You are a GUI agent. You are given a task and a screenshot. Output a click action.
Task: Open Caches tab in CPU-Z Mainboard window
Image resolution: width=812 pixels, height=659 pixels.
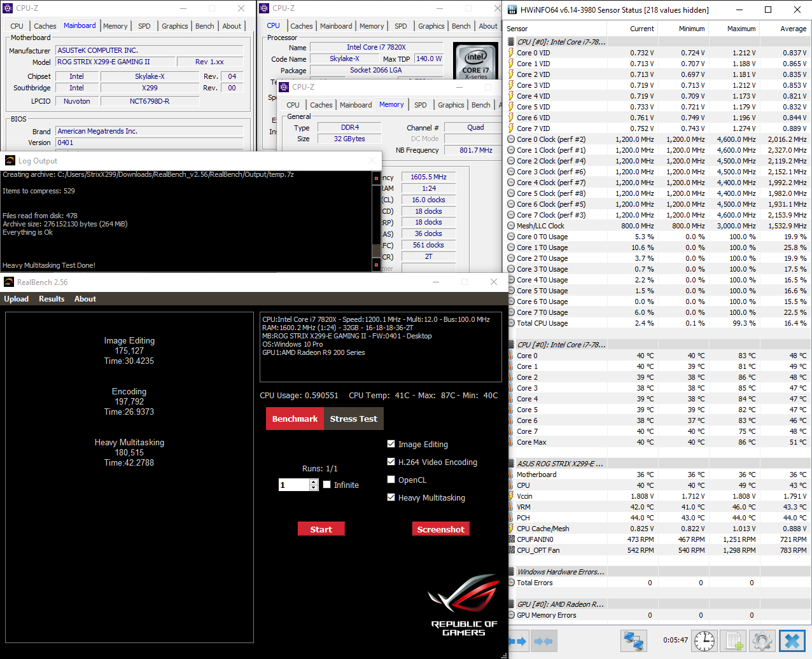tap(45, 26)
